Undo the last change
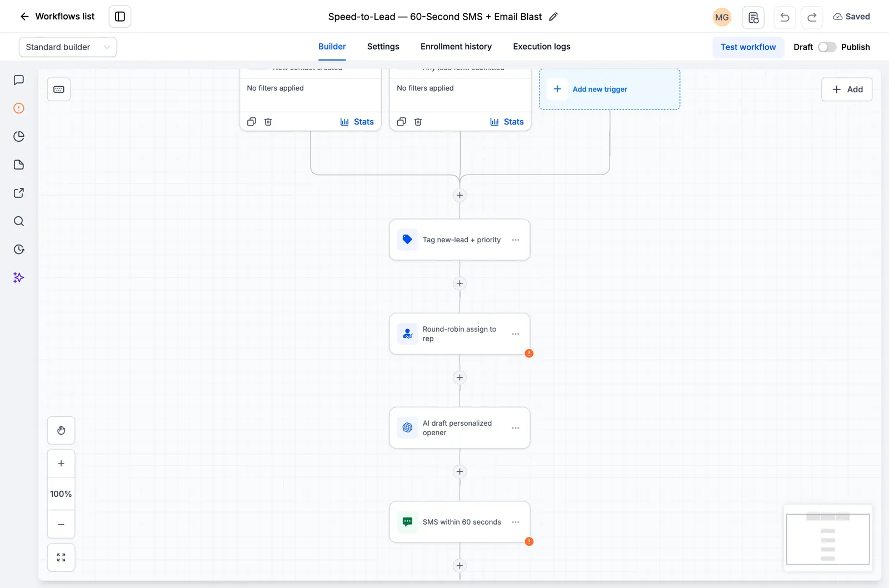Image resolution: width=889 pixels, height=588 pixels. coord(785,17)
